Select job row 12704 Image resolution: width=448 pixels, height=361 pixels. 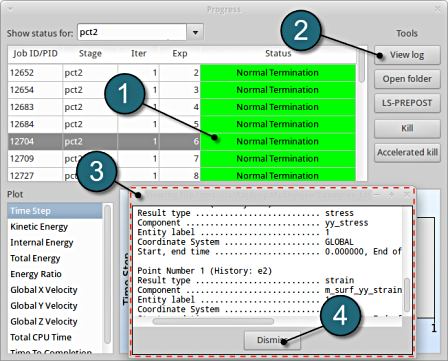tap(182, 141)
